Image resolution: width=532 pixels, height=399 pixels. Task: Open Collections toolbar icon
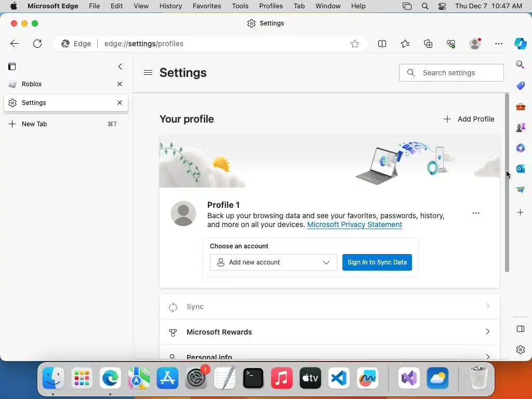pyautogui.click(x=428, y=44)
